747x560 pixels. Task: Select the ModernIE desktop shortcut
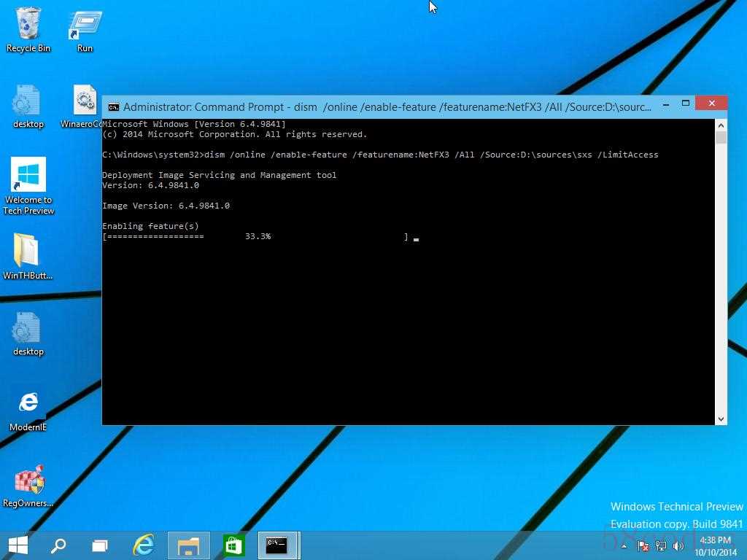pyautogui.click(x=28, y=411)
